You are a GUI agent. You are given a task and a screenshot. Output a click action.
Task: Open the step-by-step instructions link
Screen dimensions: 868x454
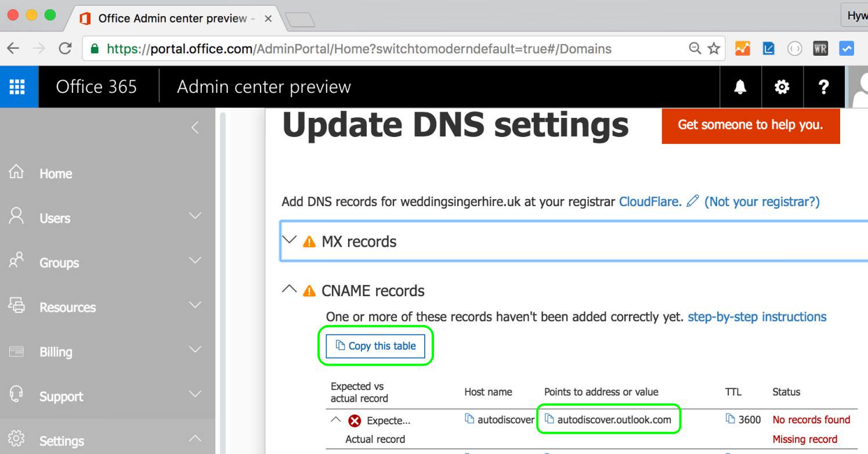[x=757, y=317]
